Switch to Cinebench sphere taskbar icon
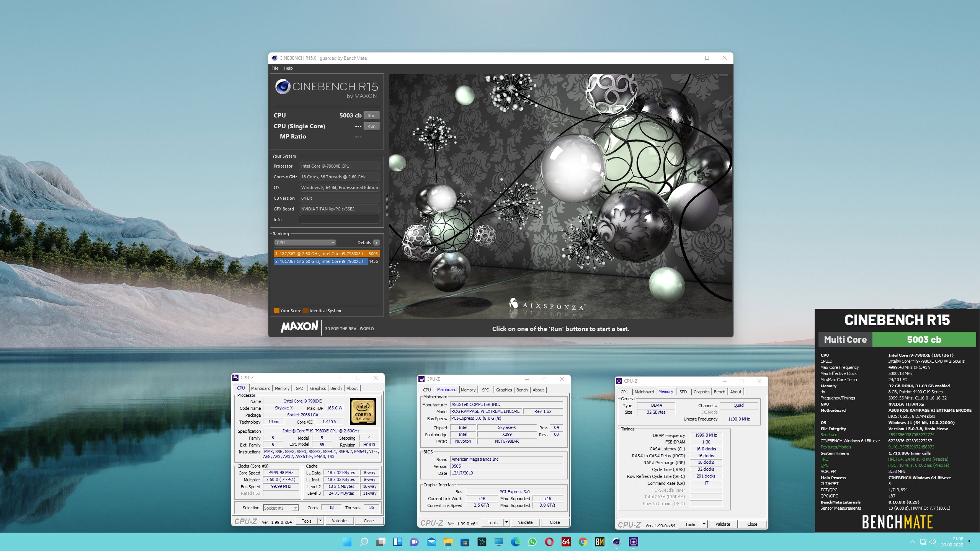 pos(616,542)
